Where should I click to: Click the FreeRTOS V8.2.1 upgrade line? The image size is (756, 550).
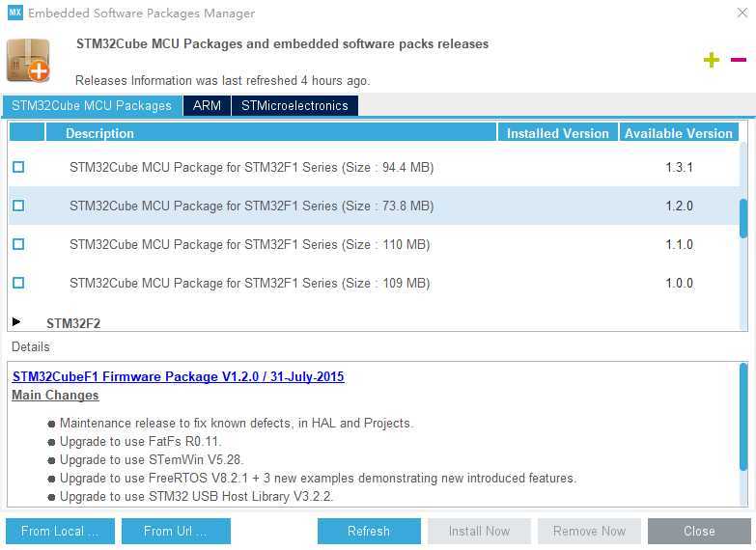(x=319, y=479)
